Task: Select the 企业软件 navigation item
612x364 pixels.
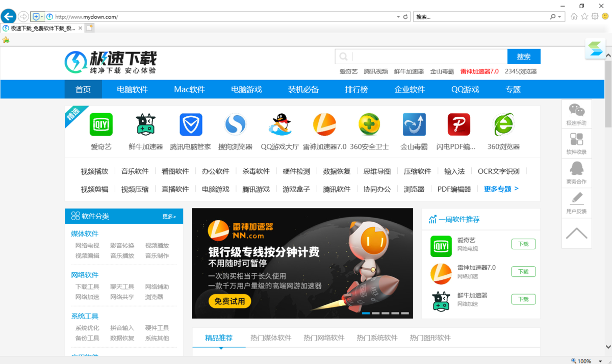Action: [410, 89]
